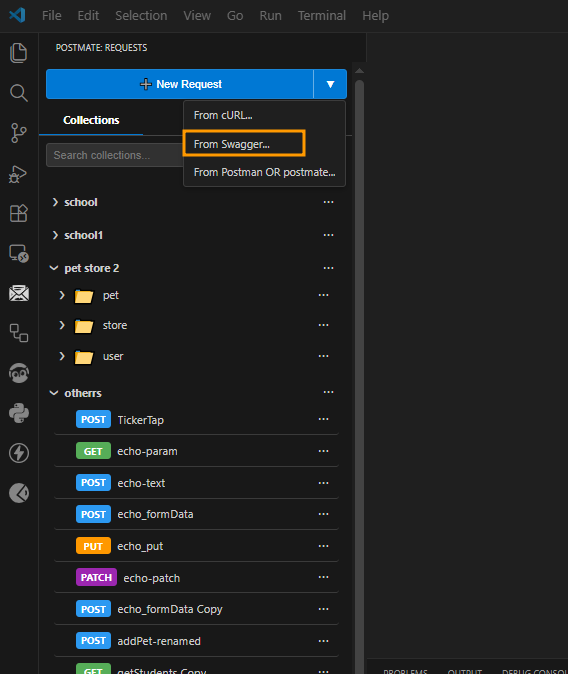Open the owl-face extension icon
The height and width of the screenshot is (674, 568).
click(19, 373)
